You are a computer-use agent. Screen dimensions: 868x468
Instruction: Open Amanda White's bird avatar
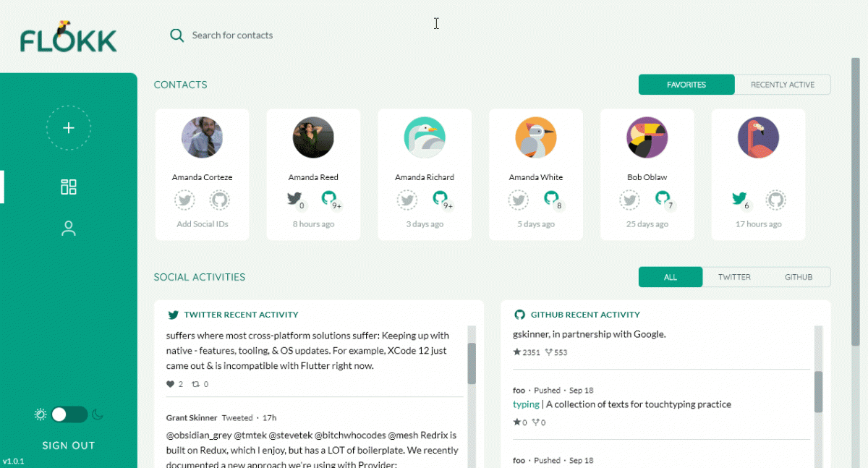536,137
